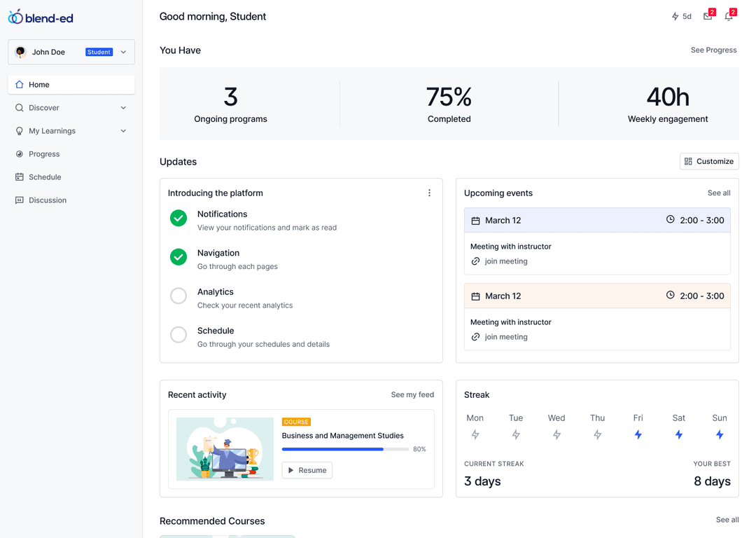Click Friday's streak lightning bolt

point(638,434)
